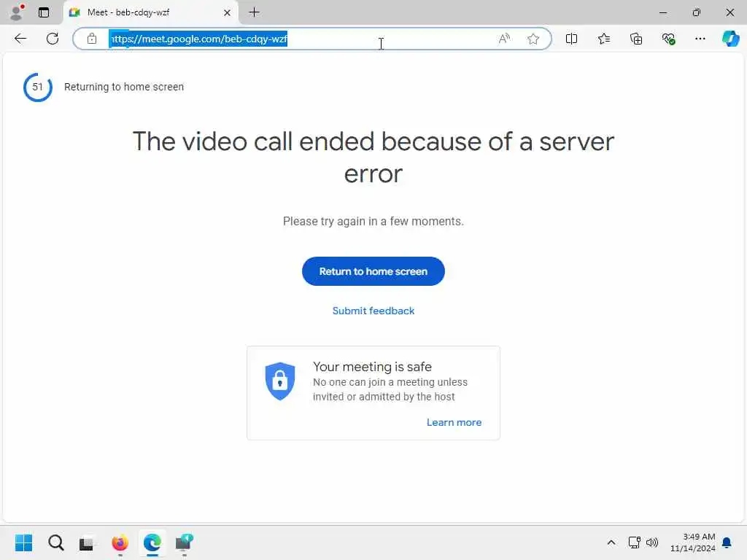747x560 pixels.
Task: Open the Copilot sidebar icon
Action: [x=730, y=39]
